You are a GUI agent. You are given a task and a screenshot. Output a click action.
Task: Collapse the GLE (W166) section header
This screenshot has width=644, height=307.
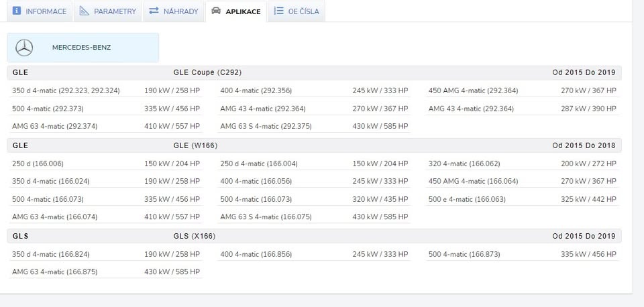click(314, 145)
